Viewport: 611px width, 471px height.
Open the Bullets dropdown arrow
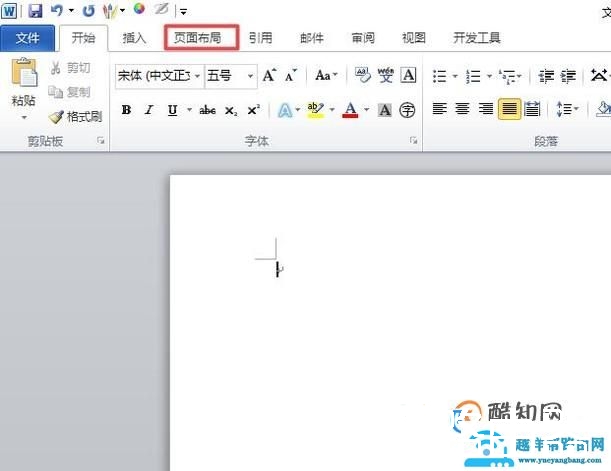455,76
